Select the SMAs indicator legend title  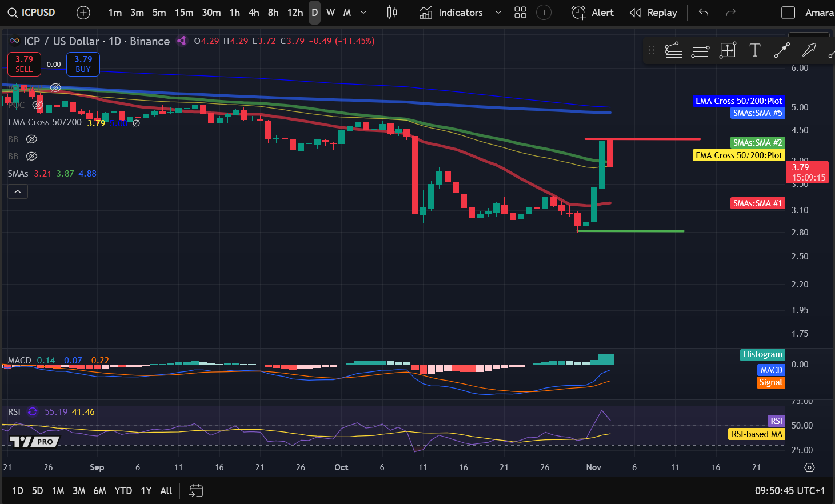[x=18, y=174]
